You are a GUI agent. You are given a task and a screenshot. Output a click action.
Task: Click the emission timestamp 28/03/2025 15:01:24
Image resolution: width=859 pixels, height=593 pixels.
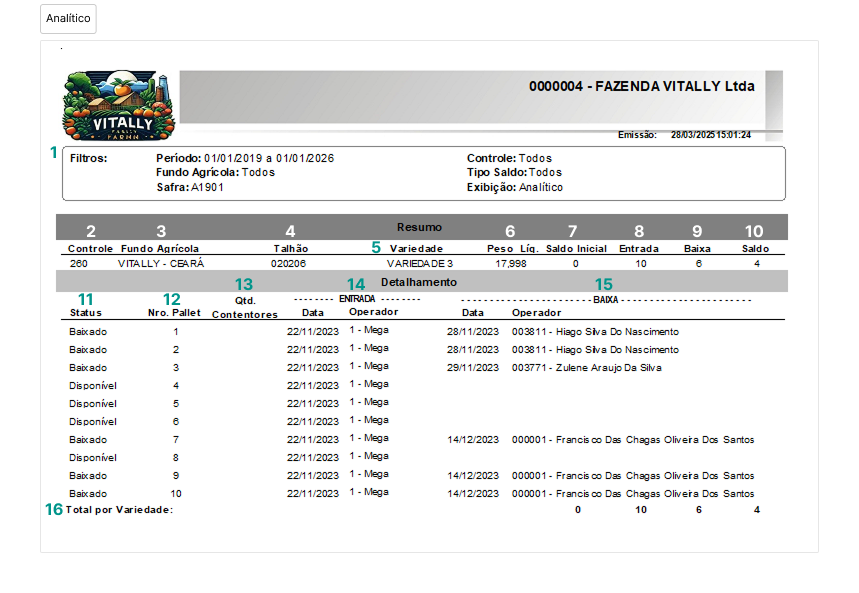click(711, 135)
